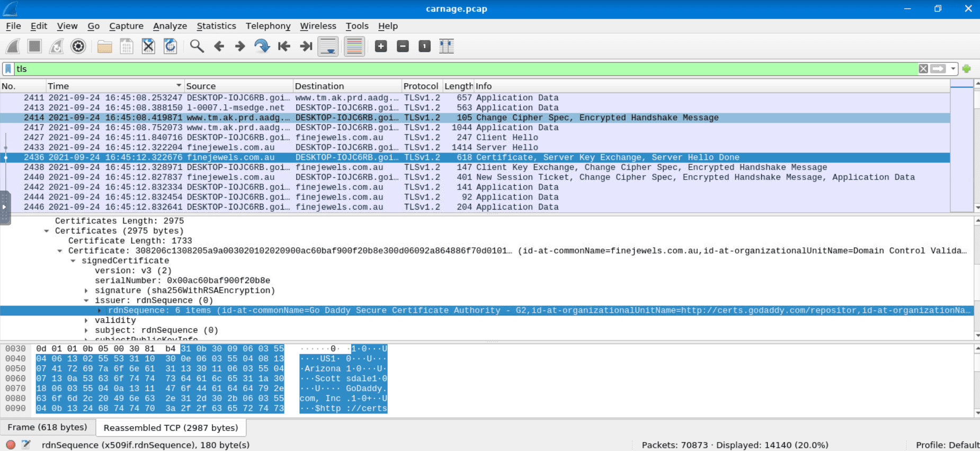Image resolution: width=980 pixels, height=451 pixels.
Task: Sort packets by Source column header
Action: click(x=238, y=86)
